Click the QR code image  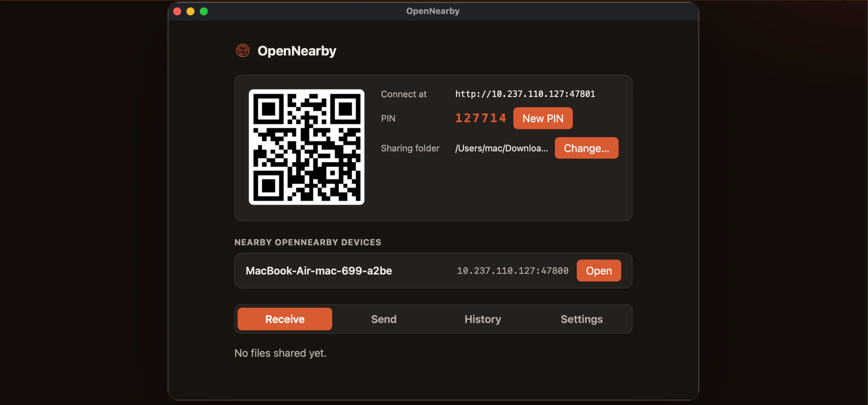306,147
